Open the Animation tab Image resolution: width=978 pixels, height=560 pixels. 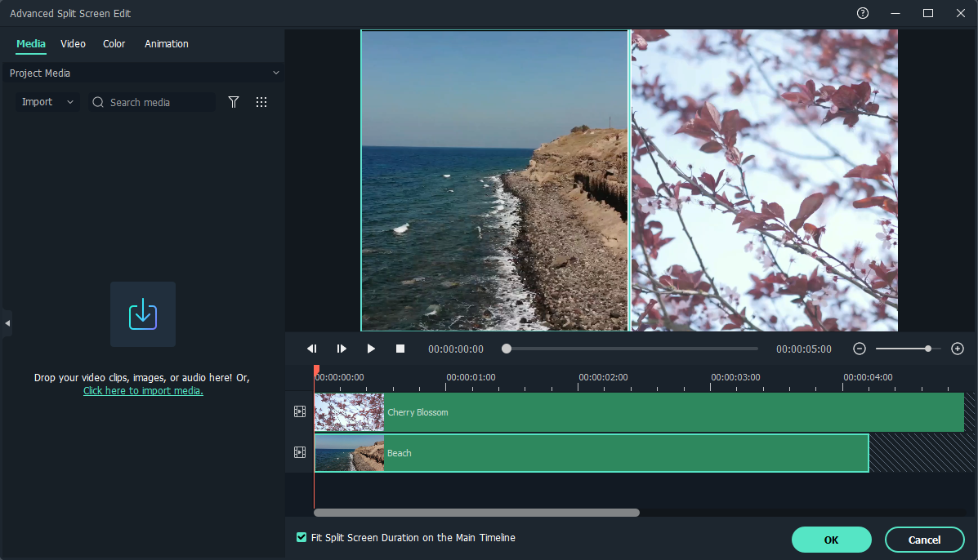tap(167, 44)
